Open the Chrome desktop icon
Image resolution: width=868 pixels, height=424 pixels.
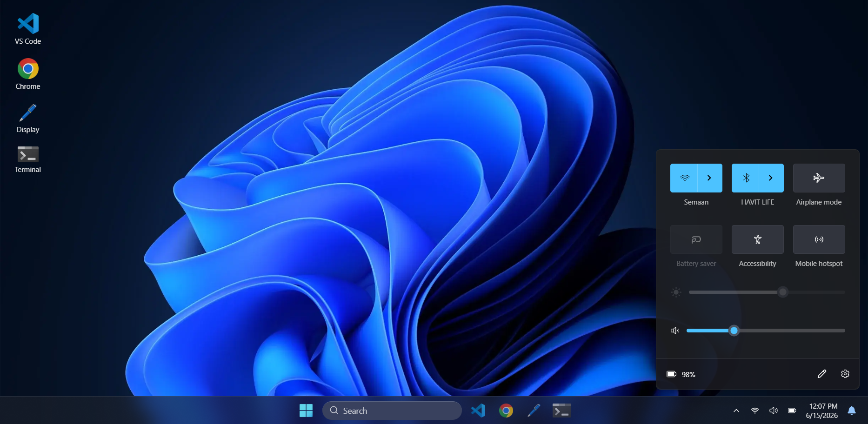pos(28,74)
